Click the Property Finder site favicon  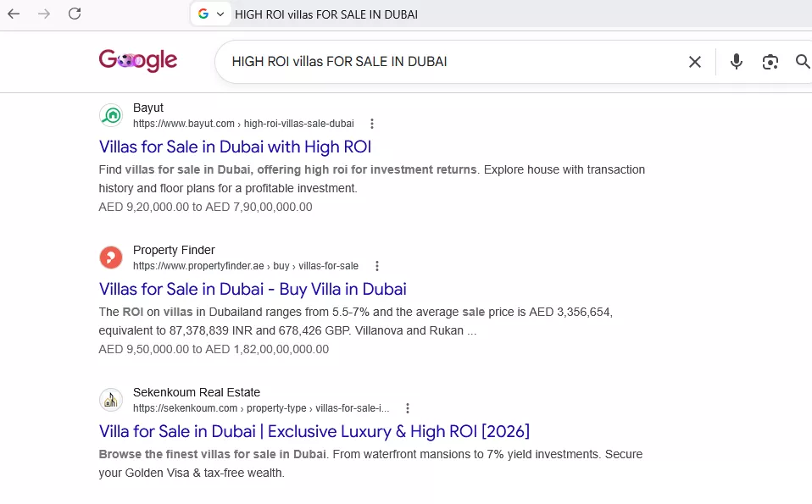tap(111, 258)
